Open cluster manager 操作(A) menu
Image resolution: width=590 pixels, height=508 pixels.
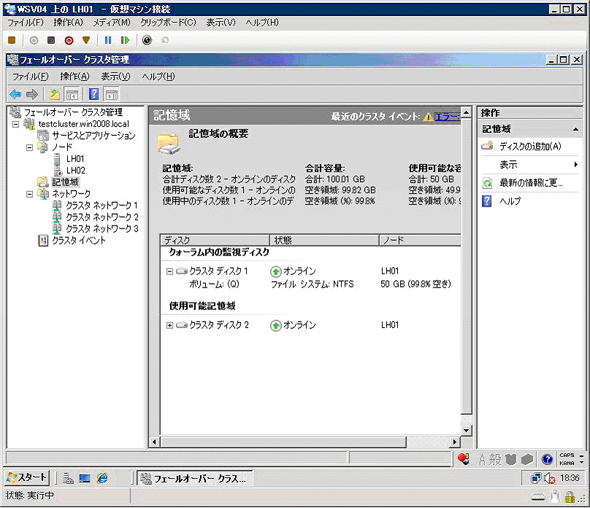(x=75, y=76)
